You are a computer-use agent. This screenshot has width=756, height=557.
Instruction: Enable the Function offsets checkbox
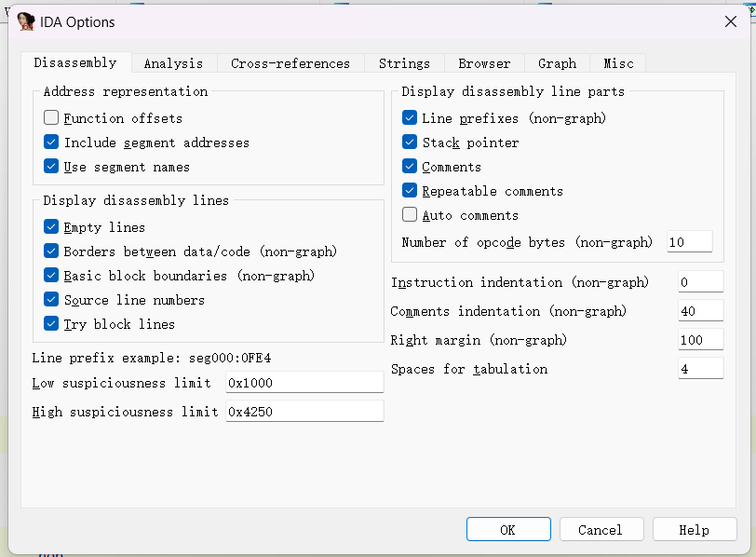point(51,118)
